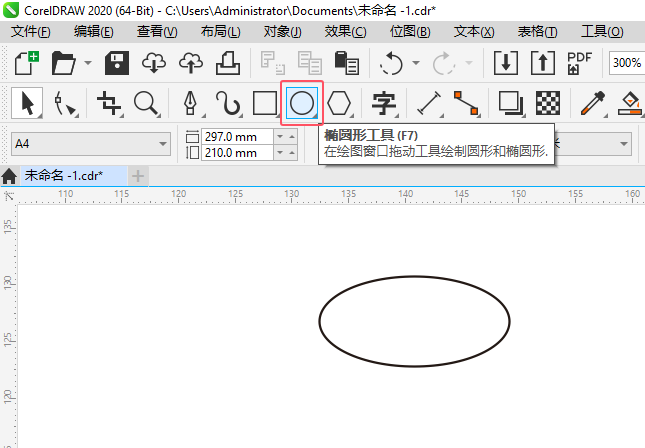Increase page height with up stepper
Screen dimensions: 645x448
[292, 153]
